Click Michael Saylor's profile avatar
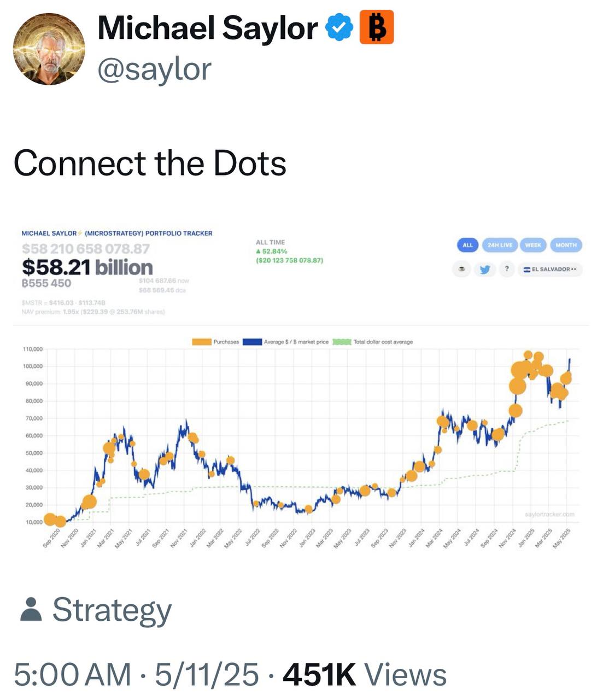This screenshot has height=700, width=603. (x=49, y=49)
